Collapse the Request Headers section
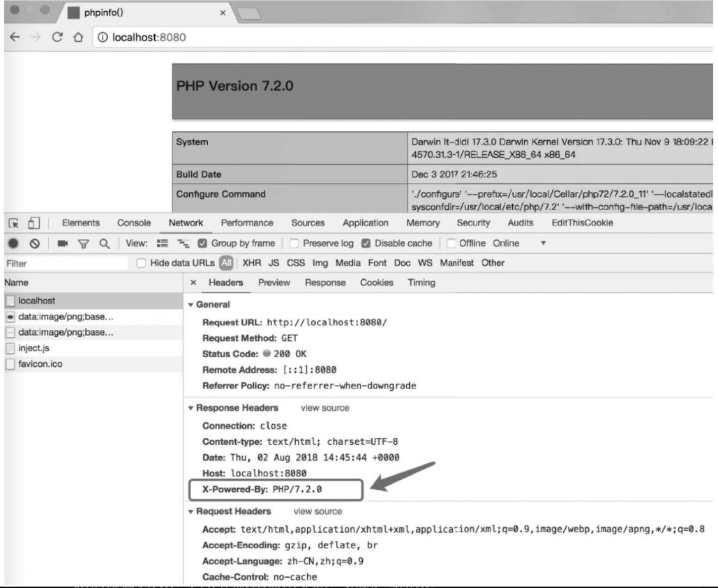718x588 pixels. click(190, 511)
